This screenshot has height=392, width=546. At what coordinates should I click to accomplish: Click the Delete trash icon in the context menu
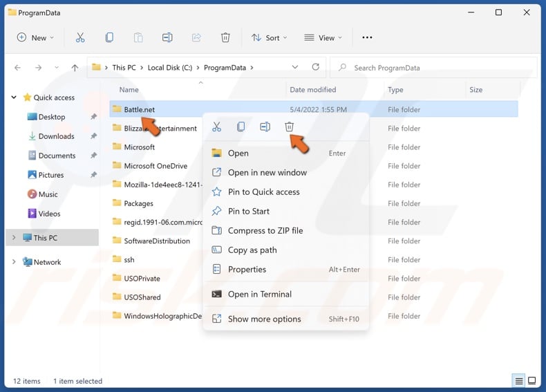click(x=289, y=127)
